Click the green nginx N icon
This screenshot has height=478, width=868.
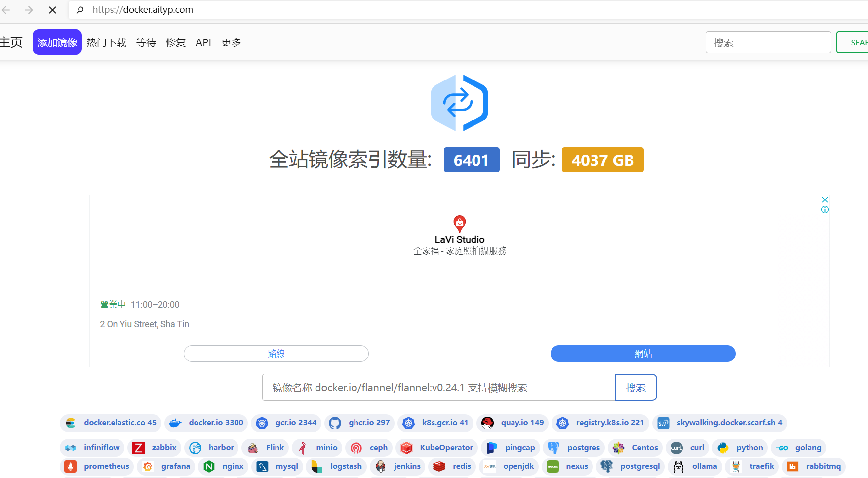pyautogui.click(x=209, y=466)
